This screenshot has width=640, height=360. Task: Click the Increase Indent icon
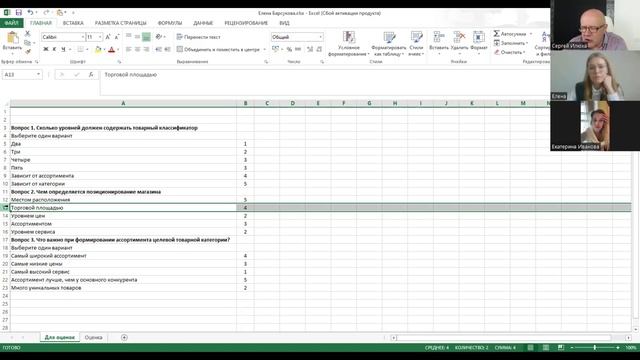click(167, 49)
